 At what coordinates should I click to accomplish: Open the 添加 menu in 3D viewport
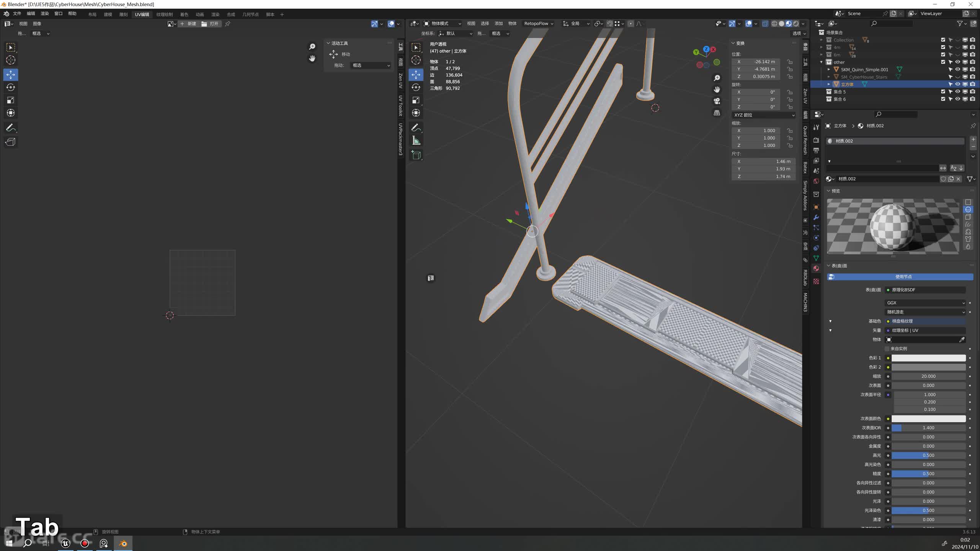pyautogui.click(x=498, y=24)
